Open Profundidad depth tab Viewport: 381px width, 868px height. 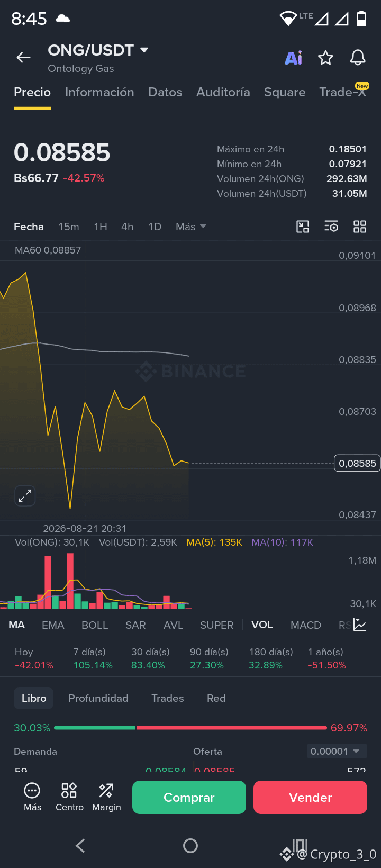point(98,698)
